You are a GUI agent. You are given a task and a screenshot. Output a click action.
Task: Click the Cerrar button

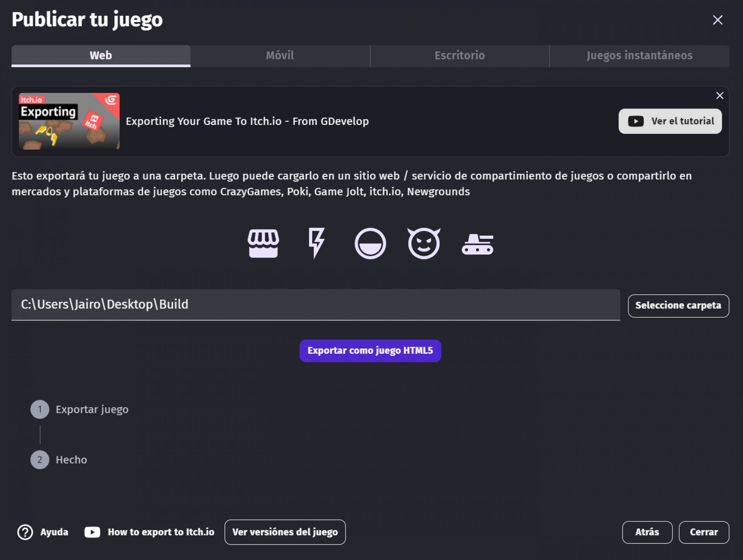(x=704, y=533)
